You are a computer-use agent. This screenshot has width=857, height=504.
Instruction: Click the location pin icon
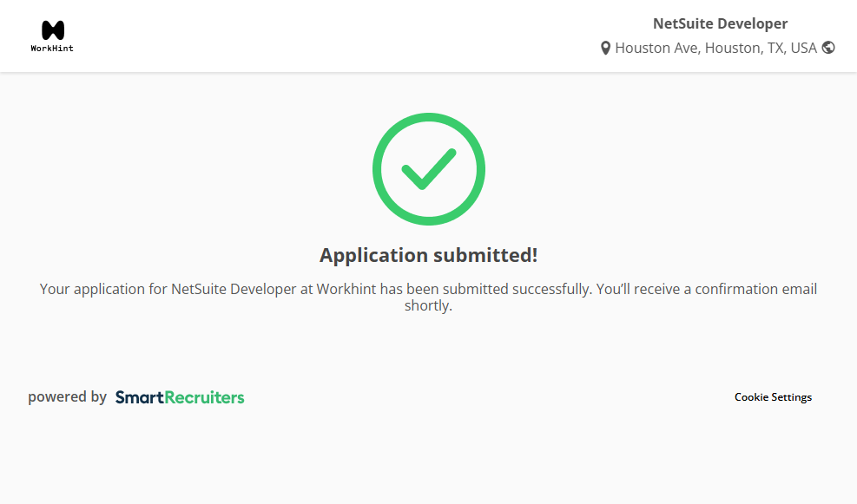pyautogui.click(x=605, y=49)
